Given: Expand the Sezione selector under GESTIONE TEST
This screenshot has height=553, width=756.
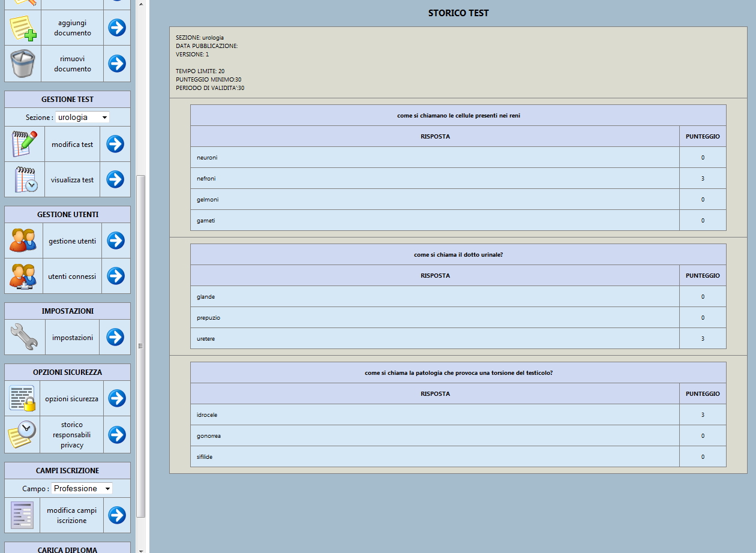Looking at the screenshot, I should coord(82,117).
